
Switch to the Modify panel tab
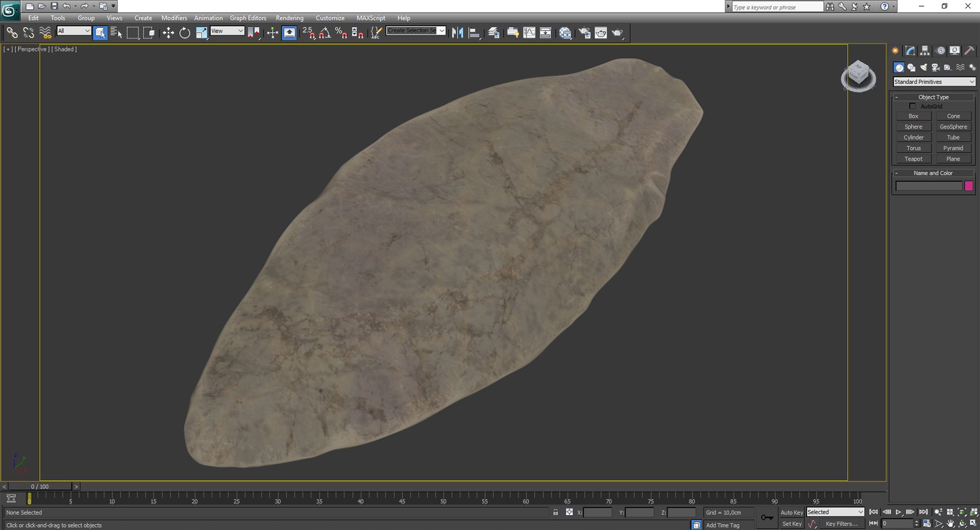coord(910,51)
